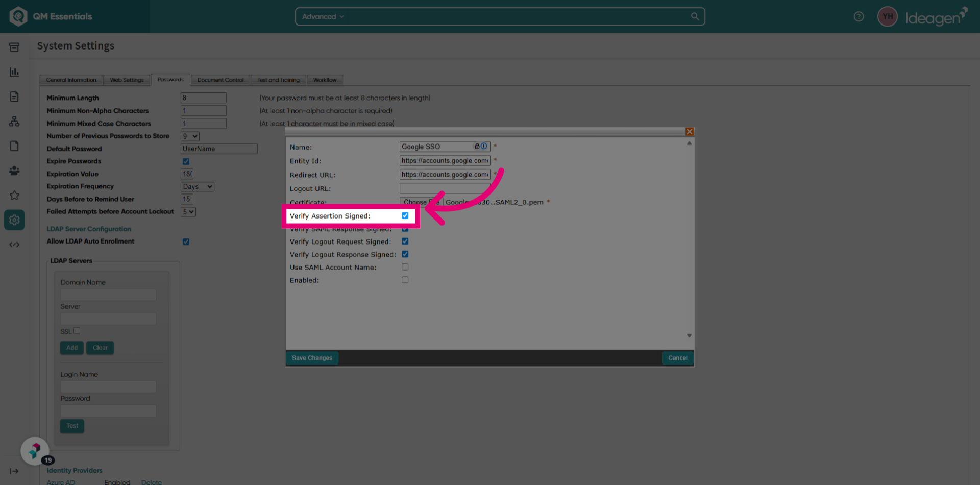This screenshot has width=980, height=485.
Task: Click the Delete link for Azure AD
Action: point(152,482)
